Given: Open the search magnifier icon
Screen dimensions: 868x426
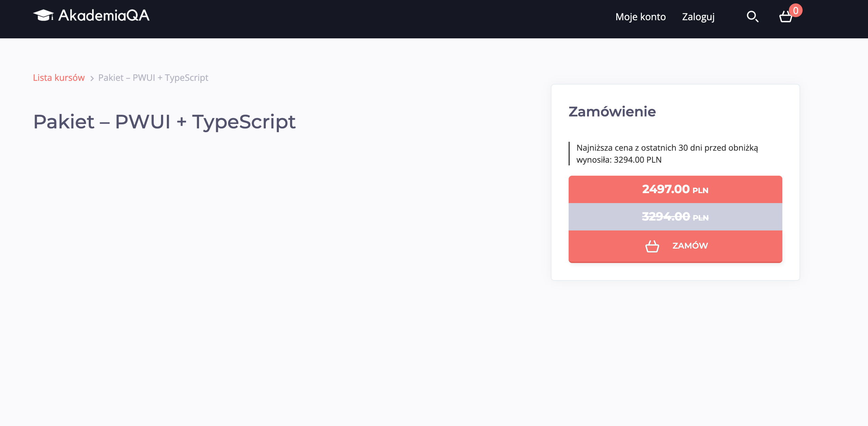Looking at the screenshot, I should (x=752, y=16).
